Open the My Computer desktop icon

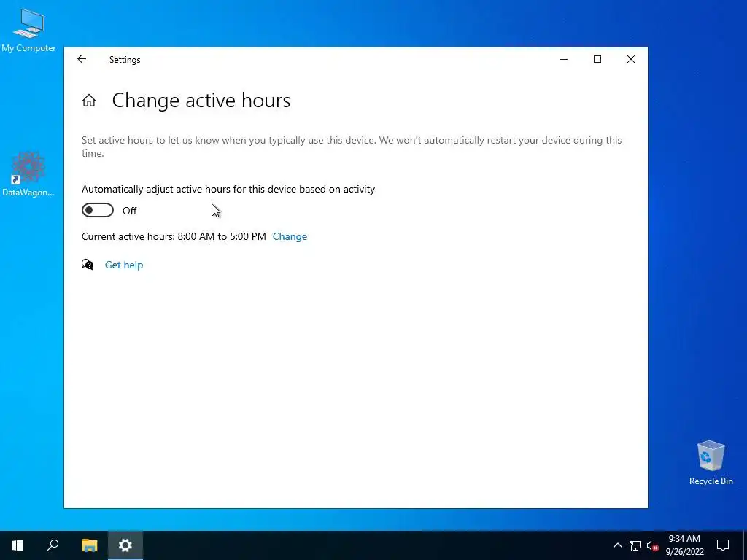28,30
